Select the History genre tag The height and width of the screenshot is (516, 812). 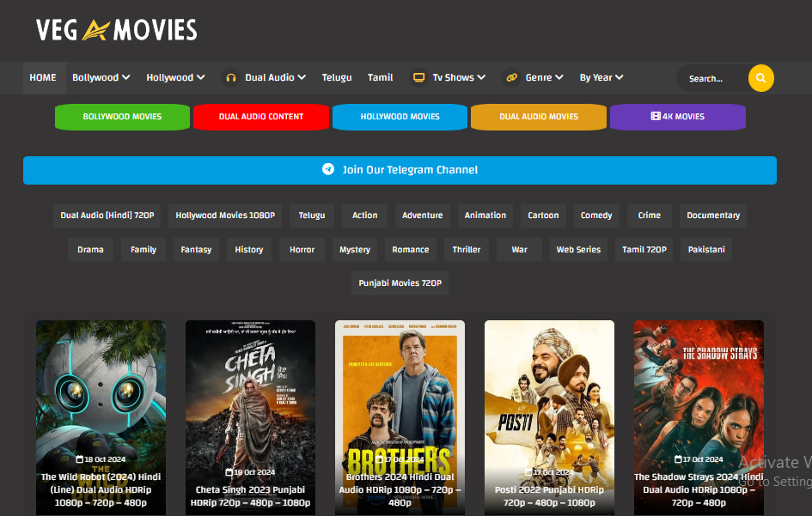tap(249, 250)
